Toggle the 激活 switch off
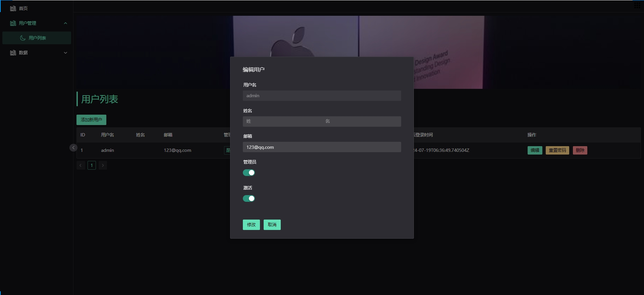Screen dimensions: 644x295 (x=249, y=198)
